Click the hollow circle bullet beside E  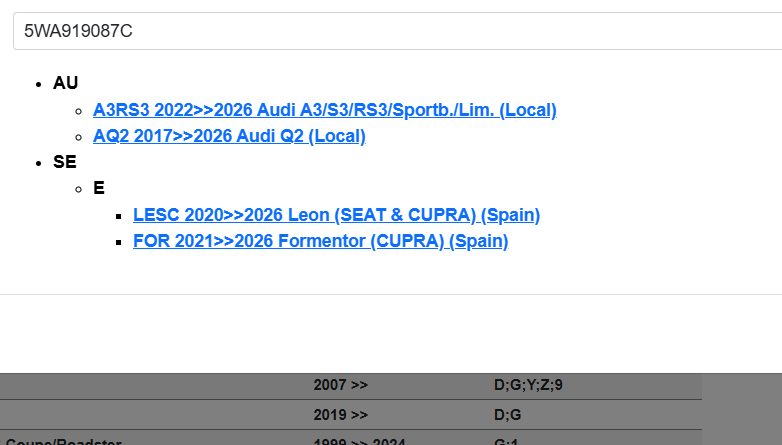click(78, 189)
